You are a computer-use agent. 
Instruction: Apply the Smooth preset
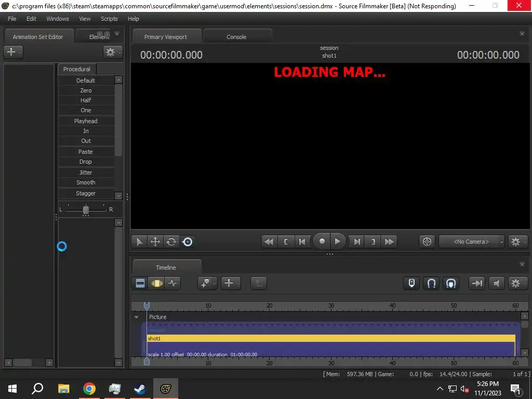click(x=86, y=182)
